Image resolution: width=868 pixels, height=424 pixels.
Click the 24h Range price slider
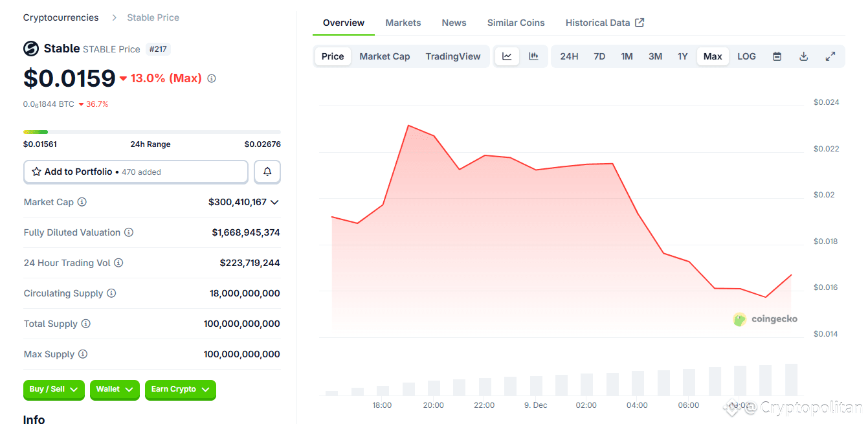[151, 130]
